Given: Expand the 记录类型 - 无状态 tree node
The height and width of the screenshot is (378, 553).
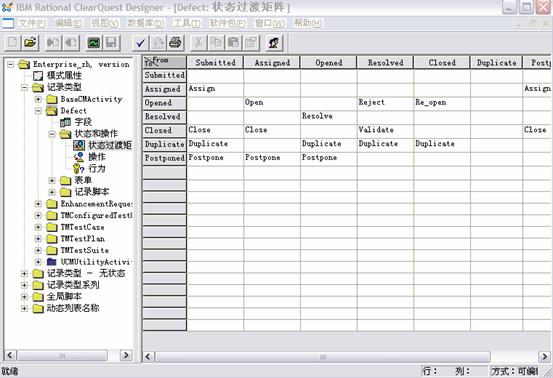Looking at the screenshot, I should coord(24,273).
